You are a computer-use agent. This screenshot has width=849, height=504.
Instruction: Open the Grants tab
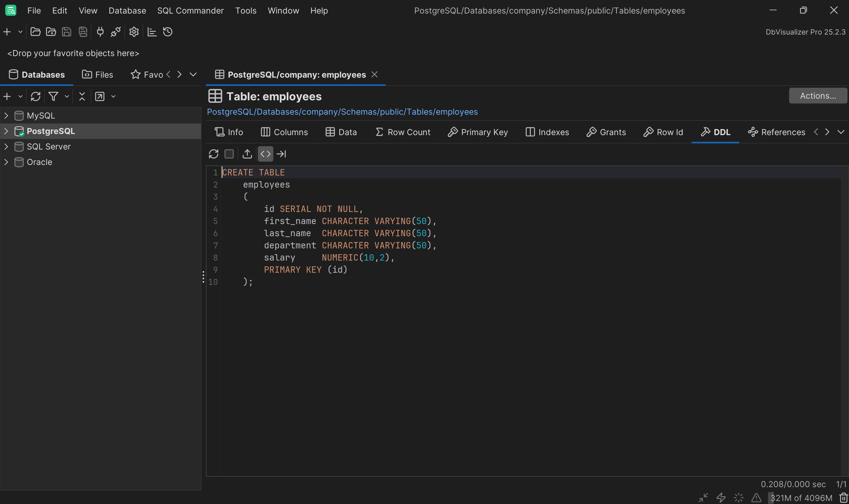click(606, 132)
